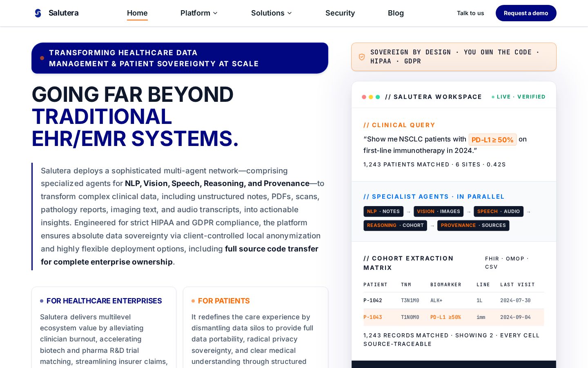Select the NLP · Notes agent chip
Image resolution: width=588 pixels, height=368 pixels.
pyautogui.click(x=383, y=211)
